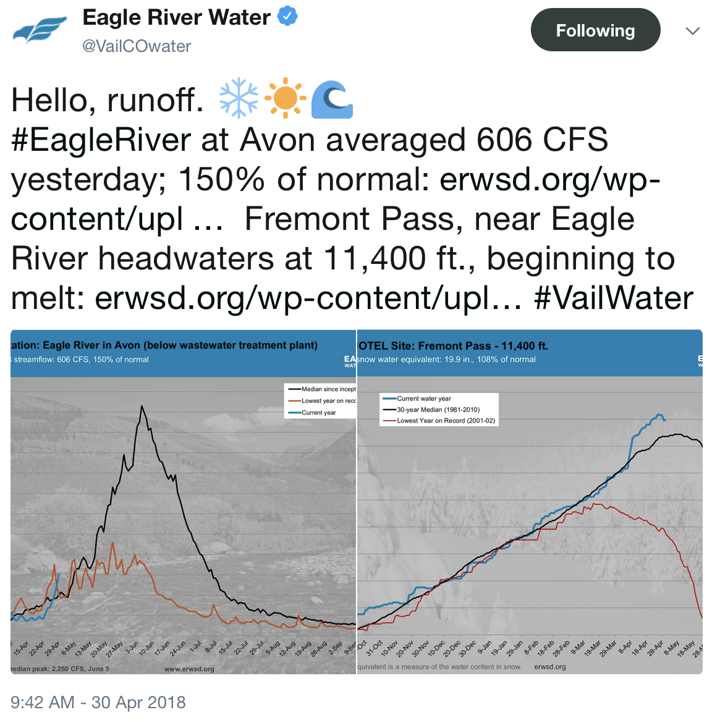Open the Fremont Pass SNOTEL snowpack chart

[530, 501]
